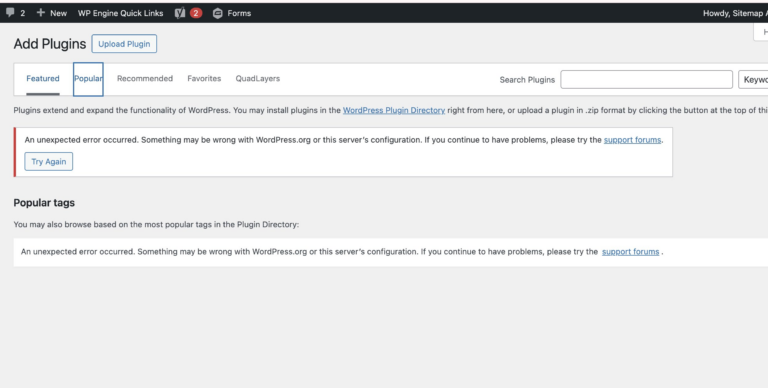
Task: Click the red Yoast notification badge showing 2
Action: (x=196, y=13)
